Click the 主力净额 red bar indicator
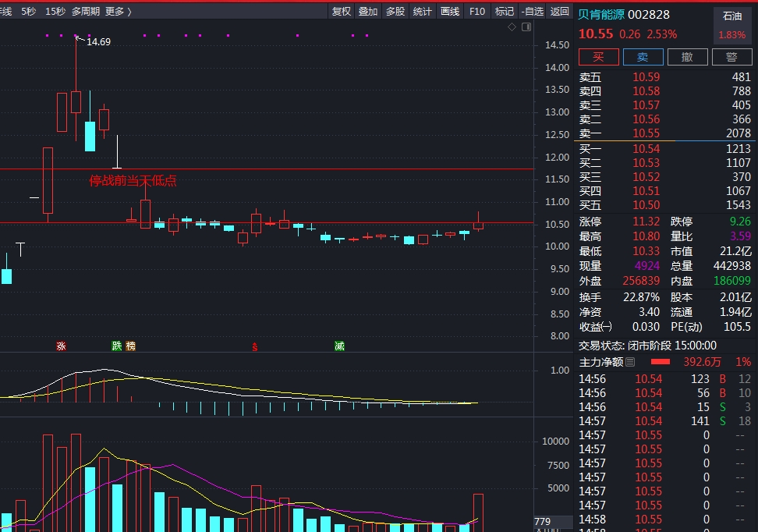 click(661, 361)
